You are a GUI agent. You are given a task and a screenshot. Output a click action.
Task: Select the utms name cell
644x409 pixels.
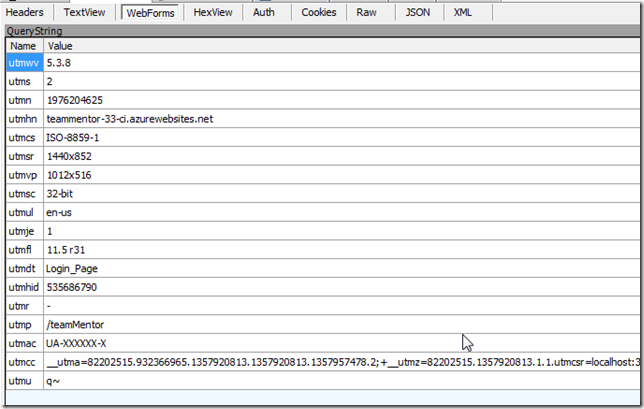point(25,81)
